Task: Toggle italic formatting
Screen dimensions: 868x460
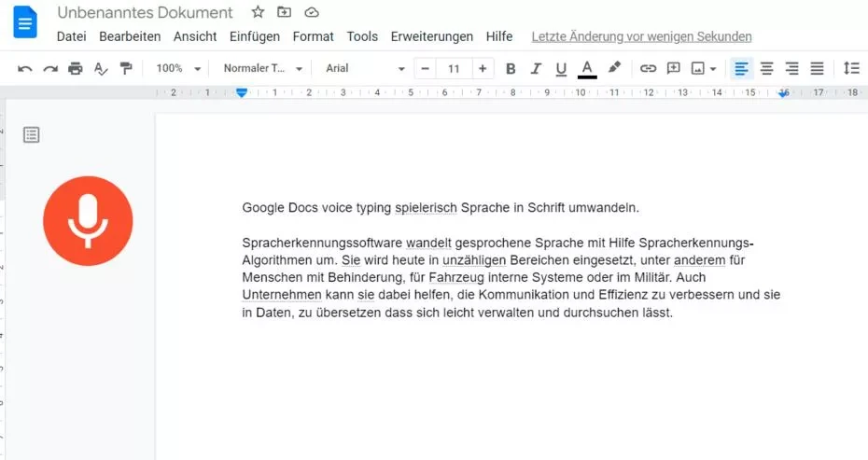Action: (536, 69)
